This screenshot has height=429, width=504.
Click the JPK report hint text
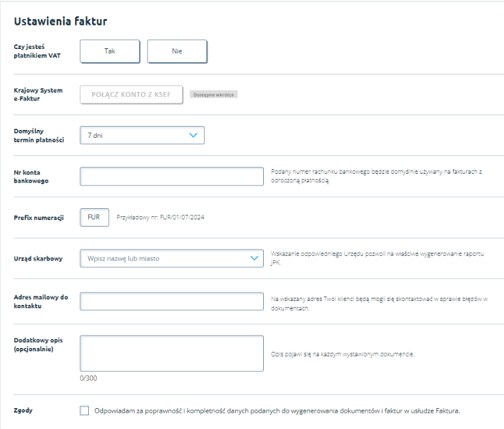[x=380, y=257]
